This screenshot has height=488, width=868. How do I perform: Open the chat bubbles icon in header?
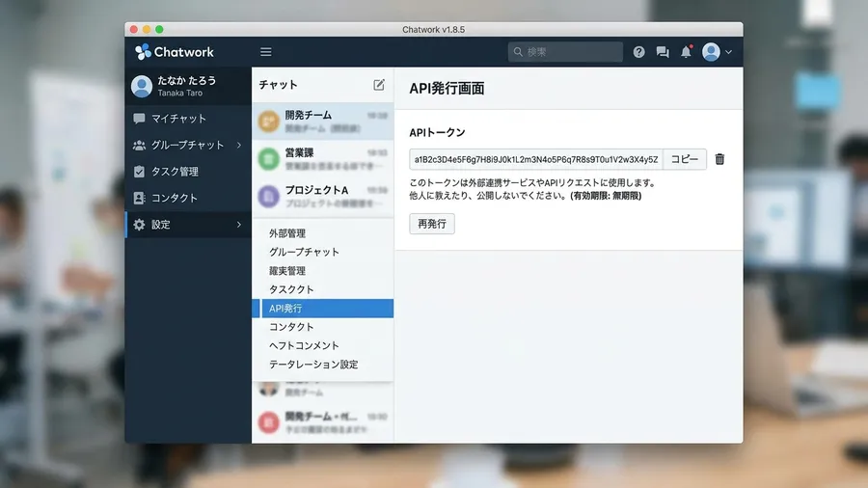(x=663, y=52)
